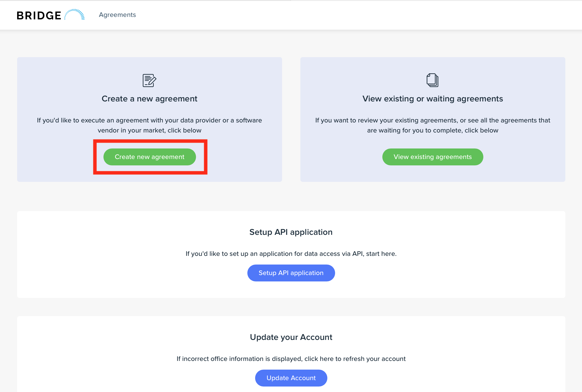582x392 pixels.
Task: Click the incorrect office information sentence
Action: [x=291, y=358]
